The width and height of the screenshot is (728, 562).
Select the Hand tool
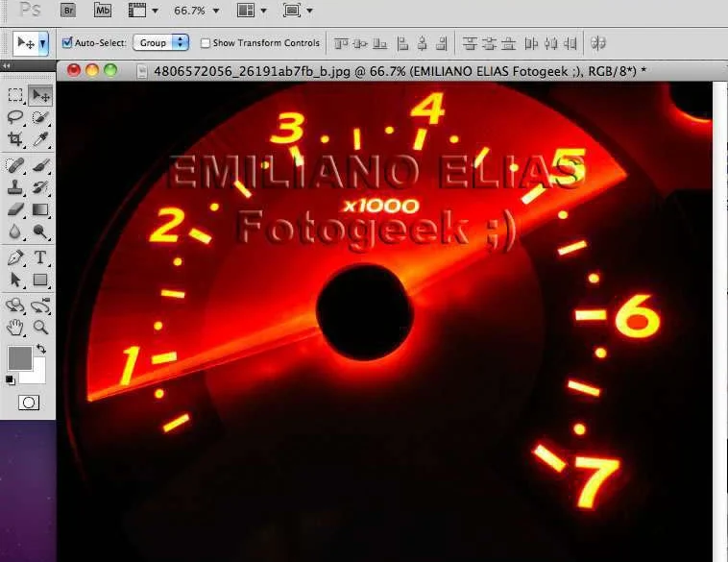point(15,328)
